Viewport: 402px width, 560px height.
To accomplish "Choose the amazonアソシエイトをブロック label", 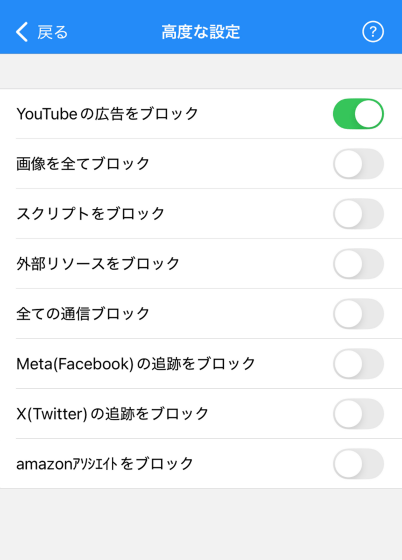I will (105, 464).
